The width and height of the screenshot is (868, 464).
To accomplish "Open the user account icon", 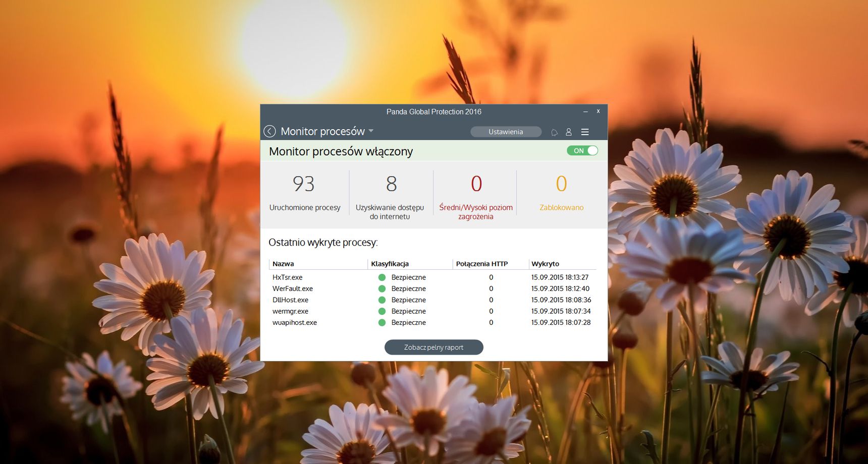I will click(569, 132).
